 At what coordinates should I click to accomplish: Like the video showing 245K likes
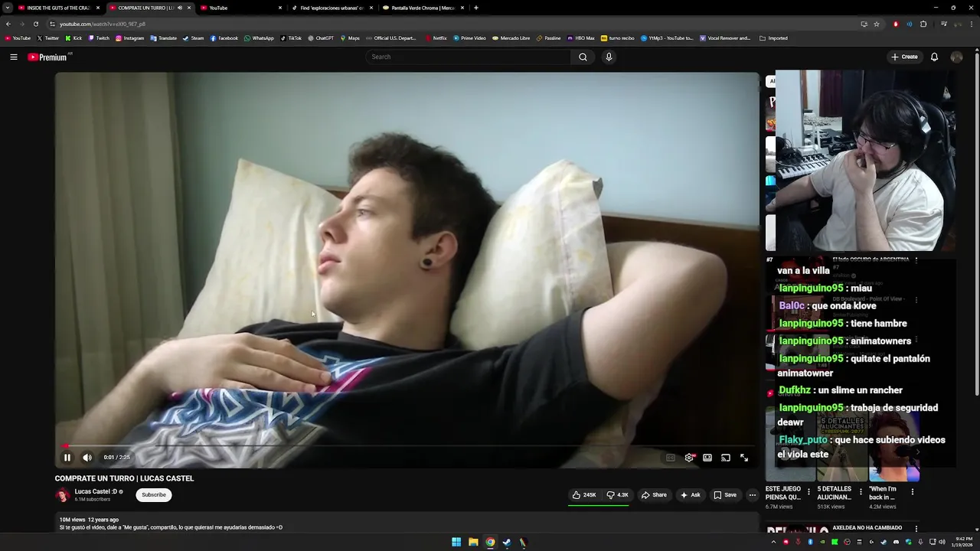tap(584, 495)
